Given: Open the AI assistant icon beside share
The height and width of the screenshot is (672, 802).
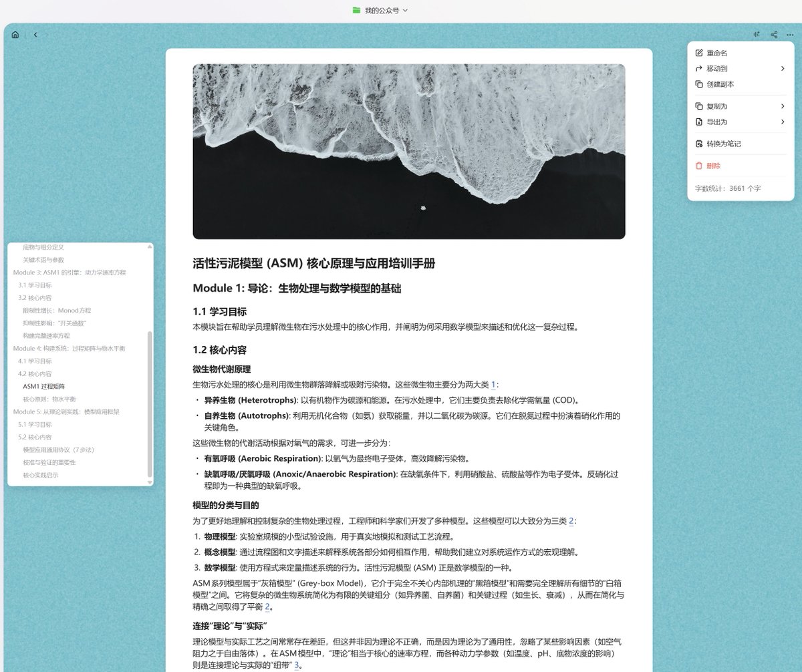Looking at the screenshot, I should (757, 35).
